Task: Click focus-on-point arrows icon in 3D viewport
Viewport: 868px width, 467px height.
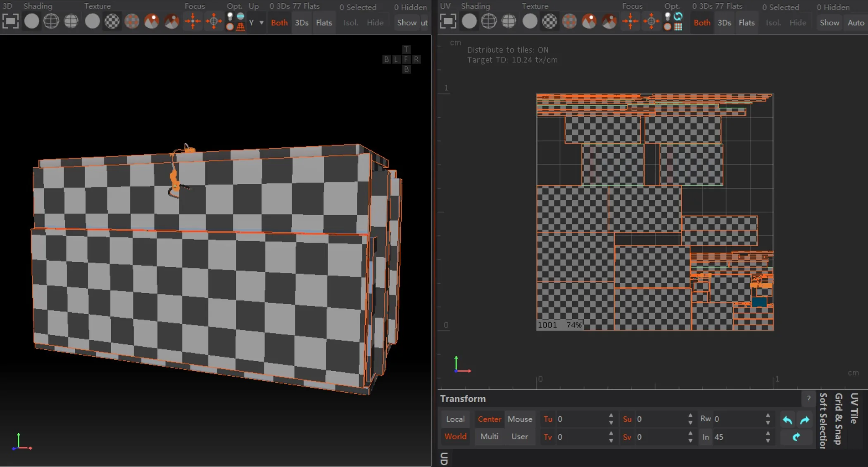Action: tap(193, 21)
